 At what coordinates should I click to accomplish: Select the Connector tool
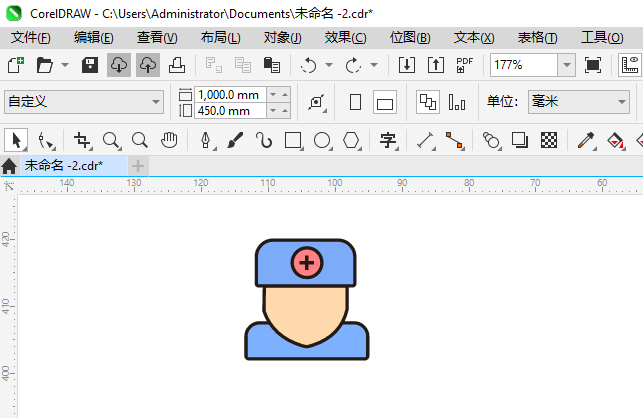pyautogui.click(x=455, y=141)
